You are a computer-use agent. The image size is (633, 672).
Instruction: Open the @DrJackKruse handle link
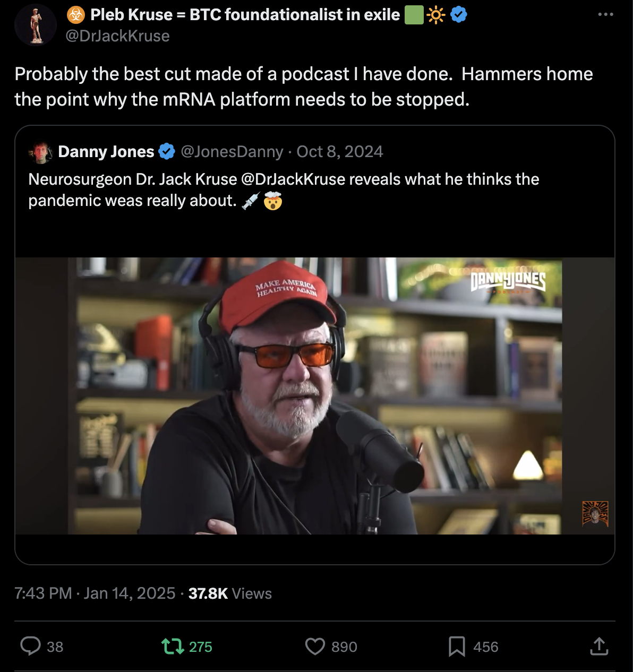point(117,36)
